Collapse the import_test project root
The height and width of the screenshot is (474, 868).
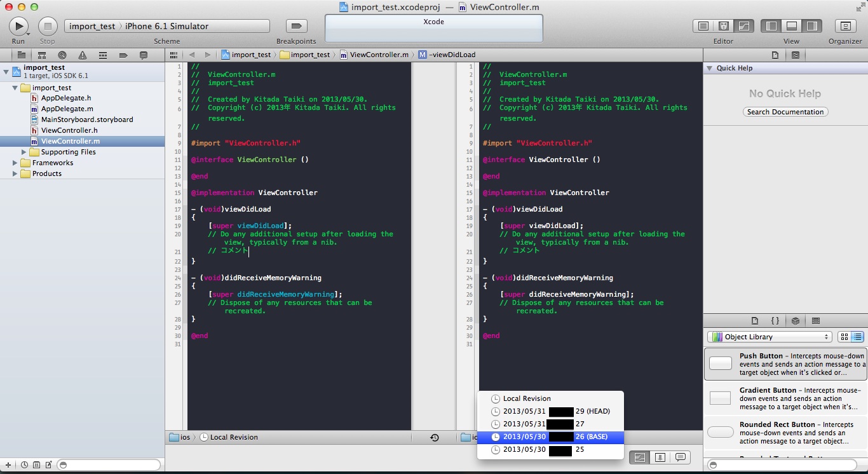[6, 71]
